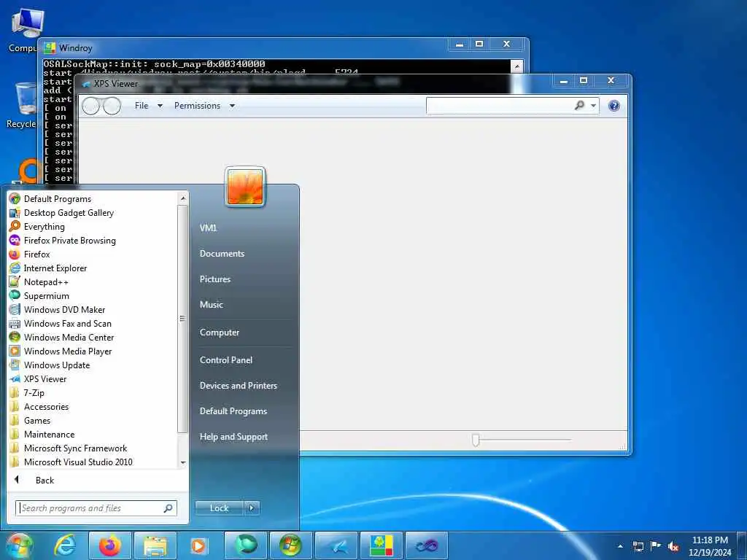Screen dimensions: 747x560
Task: Click the Start orb button
Action: point(20,545)
